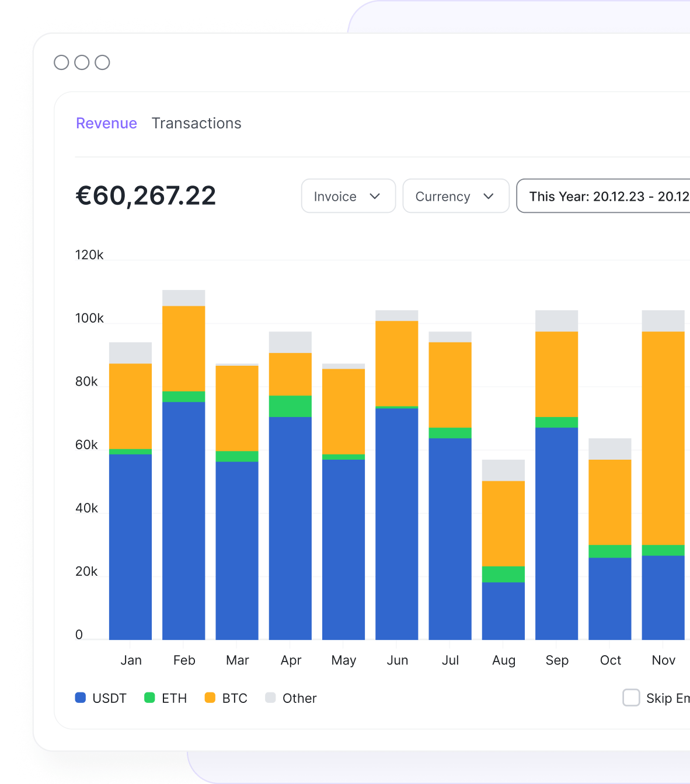
Task: Open the Currency dropdown
Action: [455, 196]
